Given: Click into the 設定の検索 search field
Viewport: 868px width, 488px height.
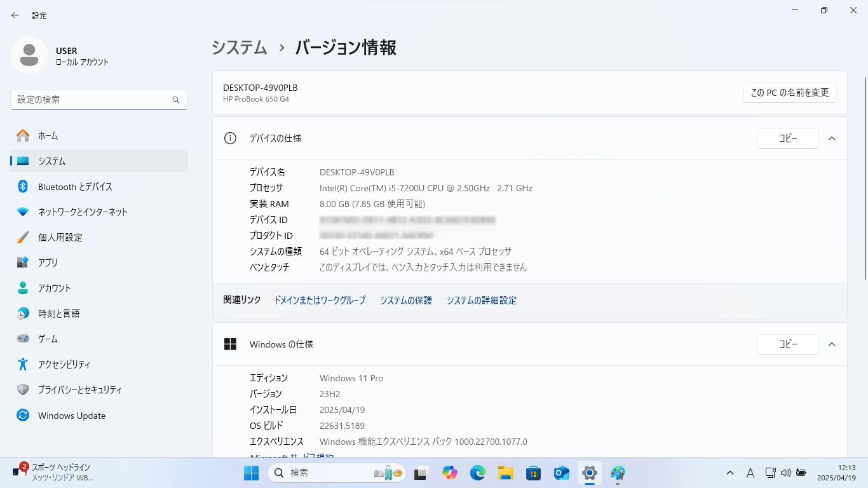Looking at the screenshot, I should (x=99, y=100).
